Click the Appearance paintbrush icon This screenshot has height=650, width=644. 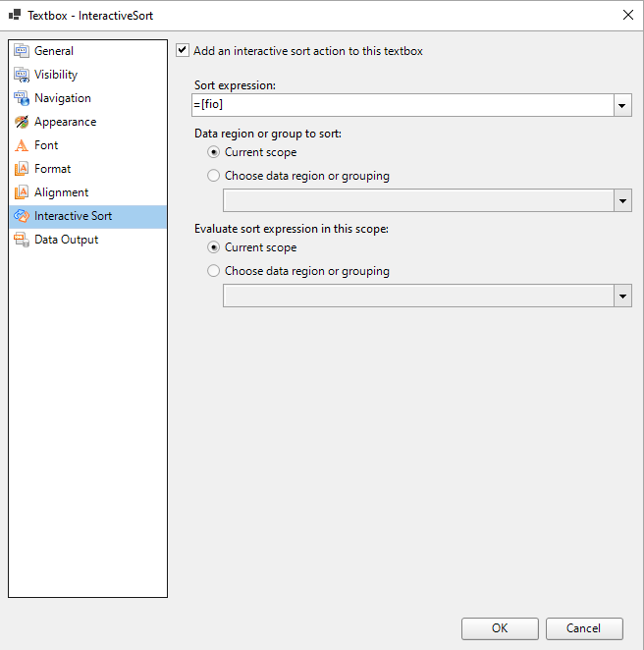22,122
